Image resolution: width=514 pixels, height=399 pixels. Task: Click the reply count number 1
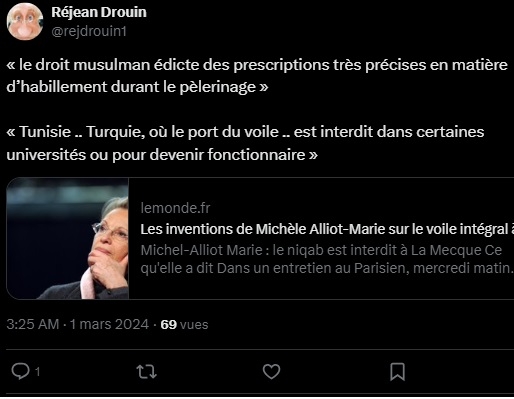38,372
